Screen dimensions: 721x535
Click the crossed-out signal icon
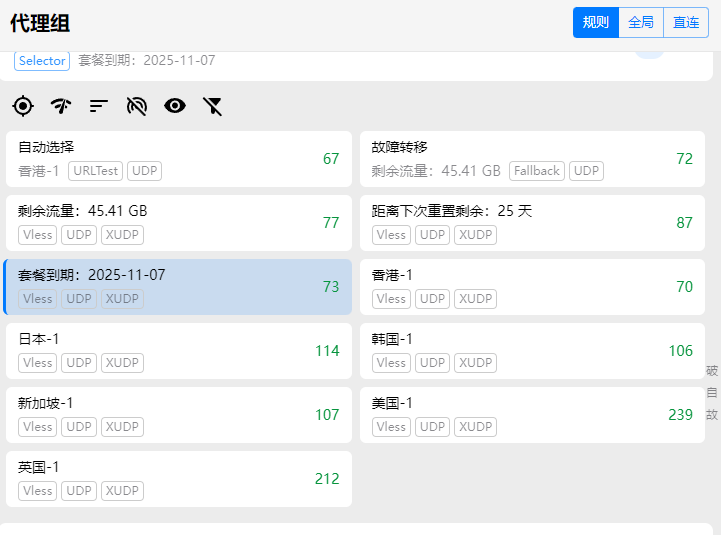point(137,105)
